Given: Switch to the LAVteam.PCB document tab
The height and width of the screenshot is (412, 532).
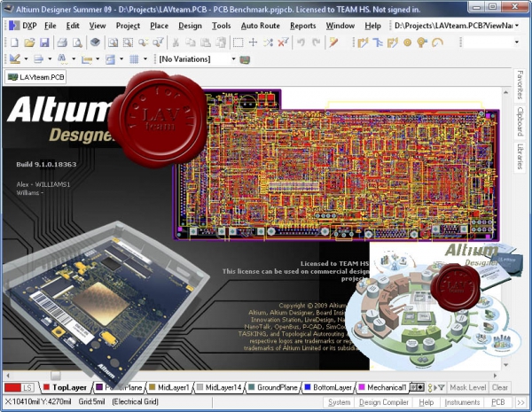Looking at the screenshot, I should (35, 77).
